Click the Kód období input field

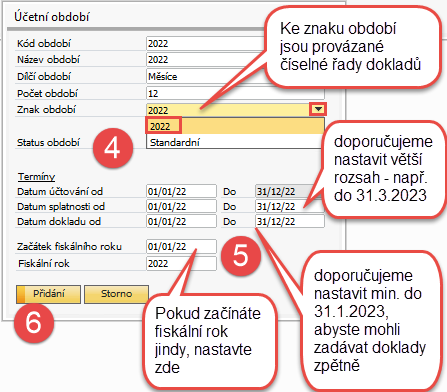click(x=207, y=43)
